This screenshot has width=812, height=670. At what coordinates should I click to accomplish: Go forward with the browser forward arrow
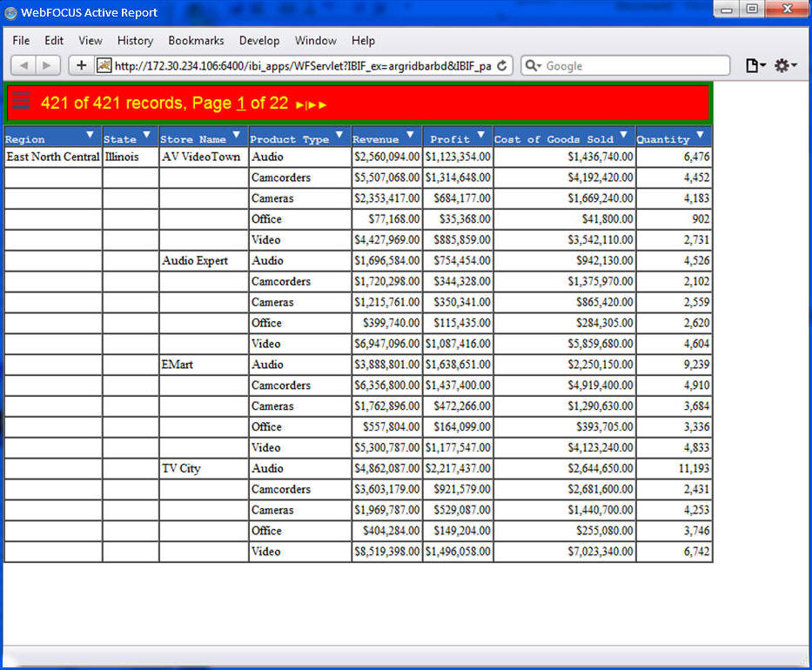coord(47,66)
